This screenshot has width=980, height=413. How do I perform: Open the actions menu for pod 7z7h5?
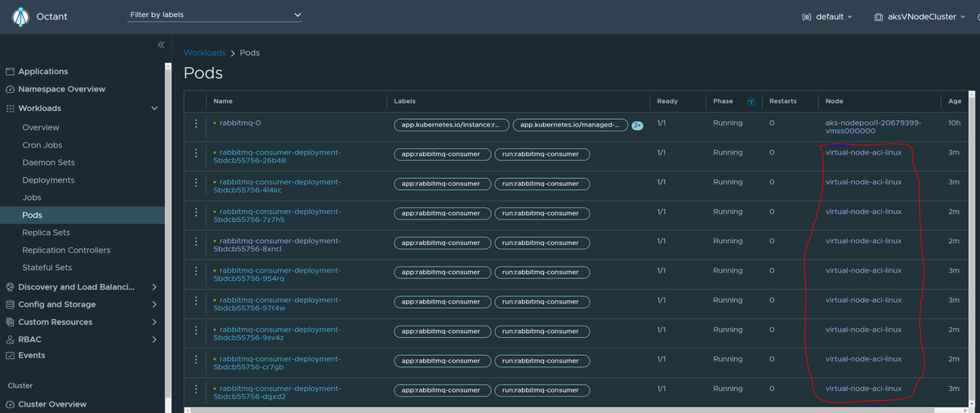[196, 211]
